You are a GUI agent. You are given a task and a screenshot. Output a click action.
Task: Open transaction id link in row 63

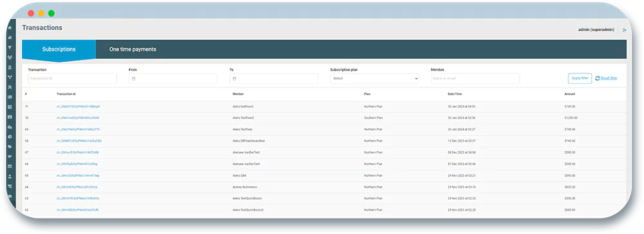(x=78, y=199)
